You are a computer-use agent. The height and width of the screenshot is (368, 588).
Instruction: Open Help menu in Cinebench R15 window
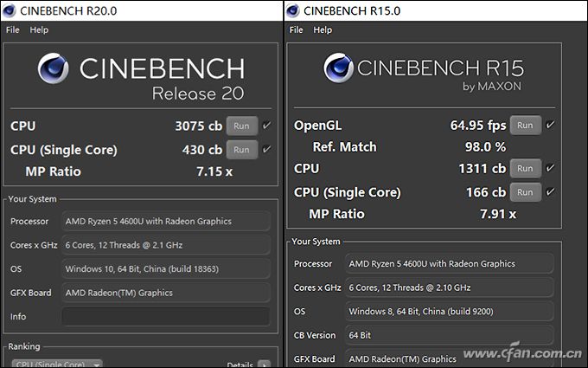(x=323, y=29)
